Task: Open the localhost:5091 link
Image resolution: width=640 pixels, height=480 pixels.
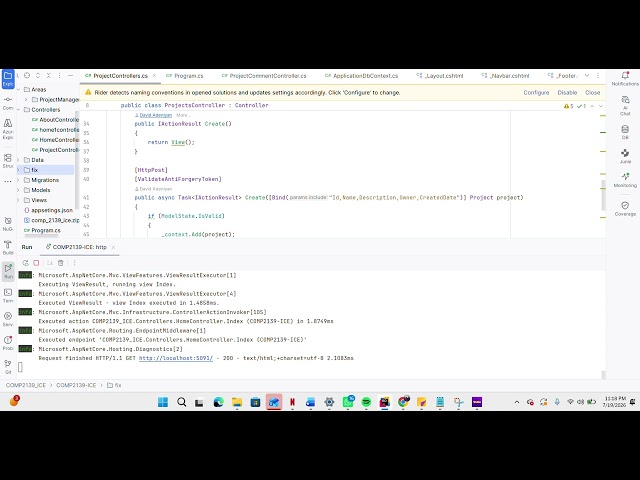Action: (x=176, y=358)
